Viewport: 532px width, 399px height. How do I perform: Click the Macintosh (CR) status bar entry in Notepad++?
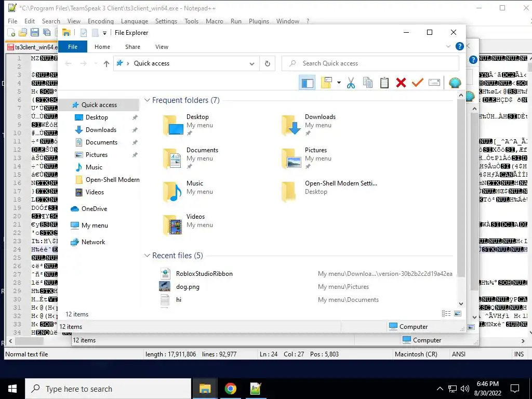[x=416, y=354]
